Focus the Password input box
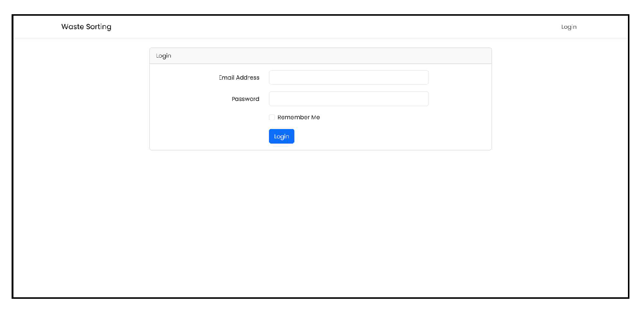The image size is (644, 313). [349, 99]
